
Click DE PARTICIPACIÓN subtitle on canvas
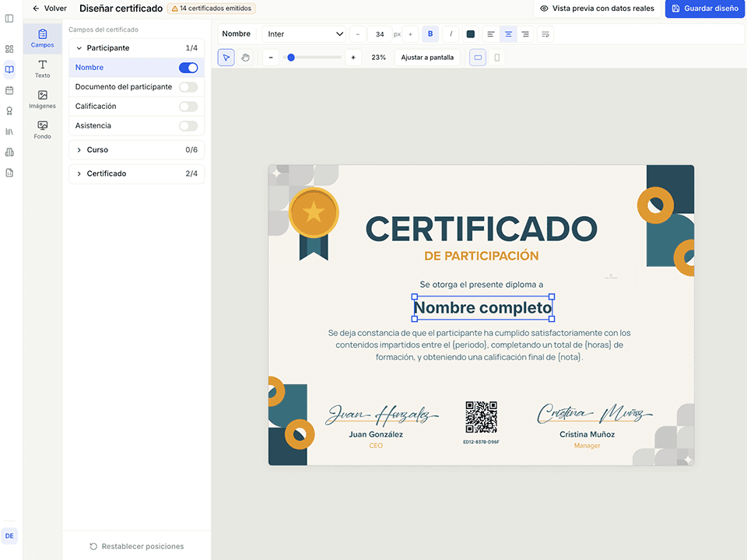(x=481, y=256)
